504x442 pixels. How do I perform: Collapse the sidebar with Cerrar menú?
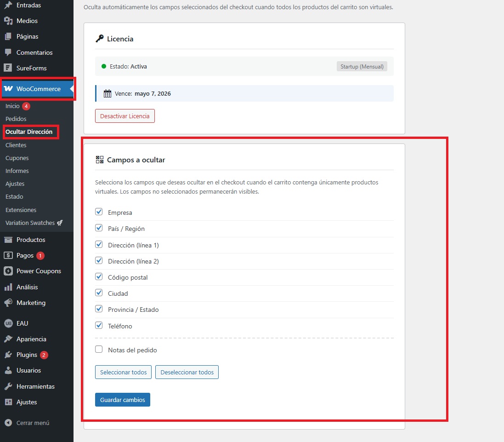point(27,423)
